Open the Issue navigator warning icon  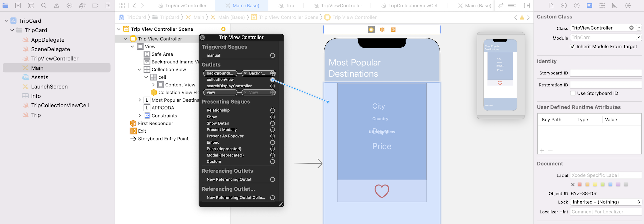(57, 6)
